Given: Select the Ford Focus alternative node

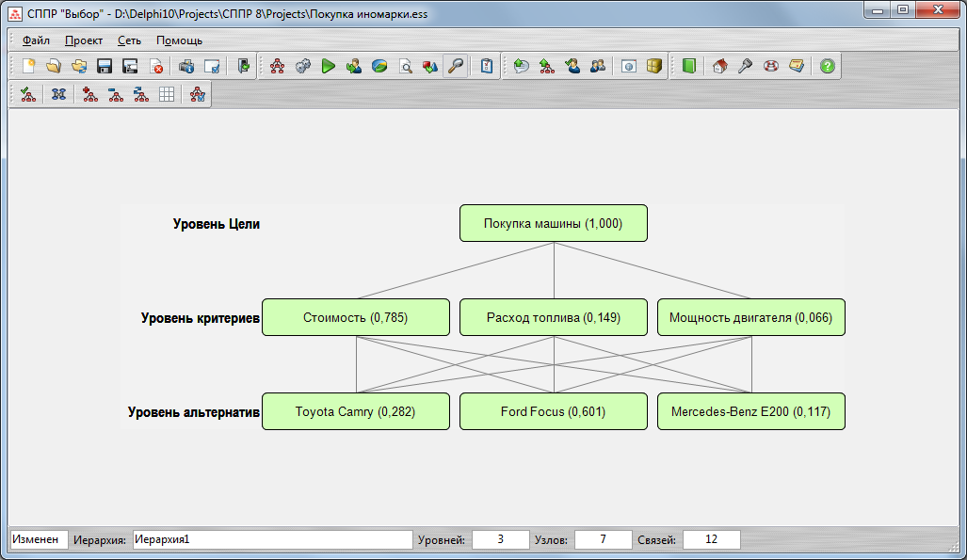Looking at the screenshot, I should coord(553,412).
